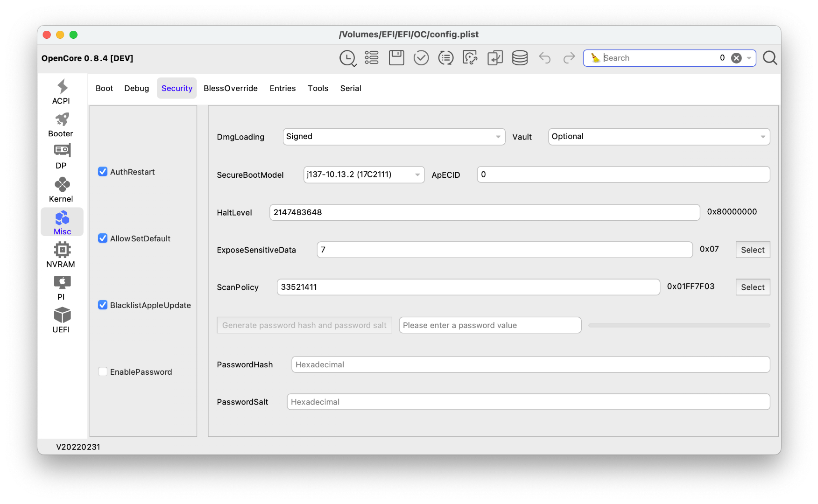
Task: Click the ExposeSensitiveData input field
Action: (x=505, y=250)
